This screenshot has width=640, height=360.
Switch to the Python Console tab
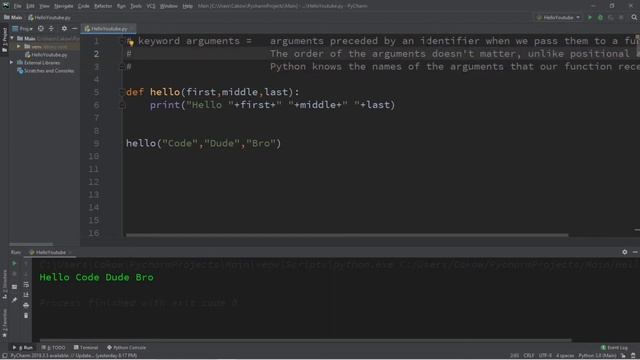[x=127, y=348]
